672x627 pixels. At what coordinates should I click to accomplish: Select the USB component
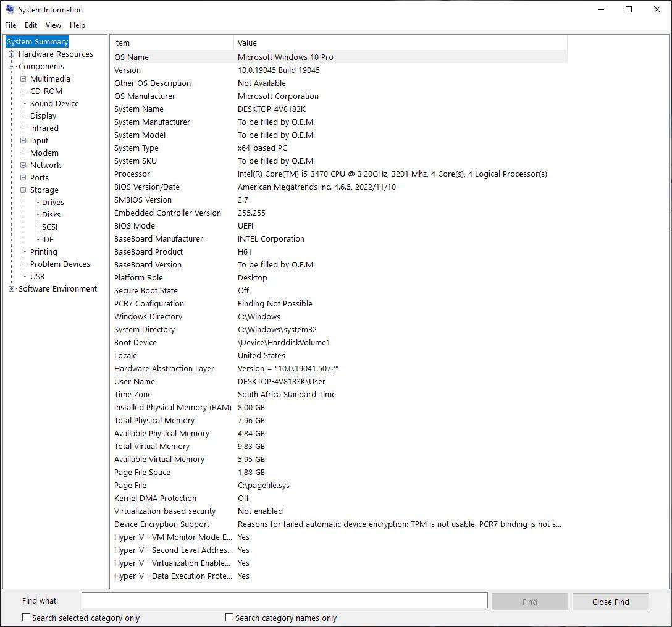pos(37,276)
